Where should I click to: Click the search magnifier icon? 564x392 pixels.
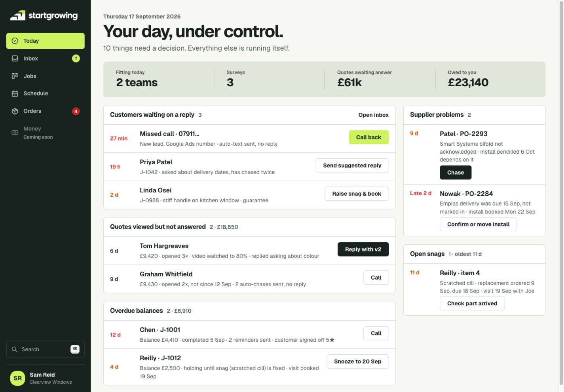click(15, 349)
